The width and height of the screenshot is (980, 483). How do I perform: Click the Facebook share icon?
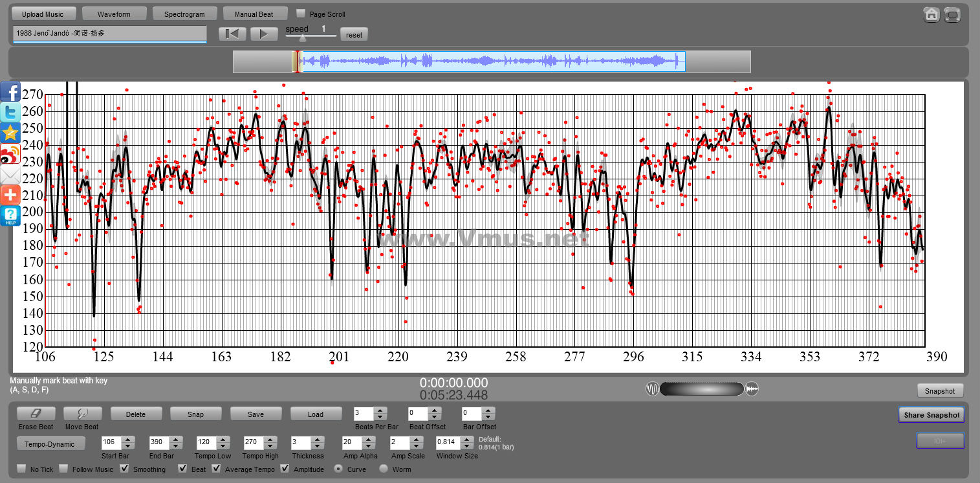pos(10,92)
